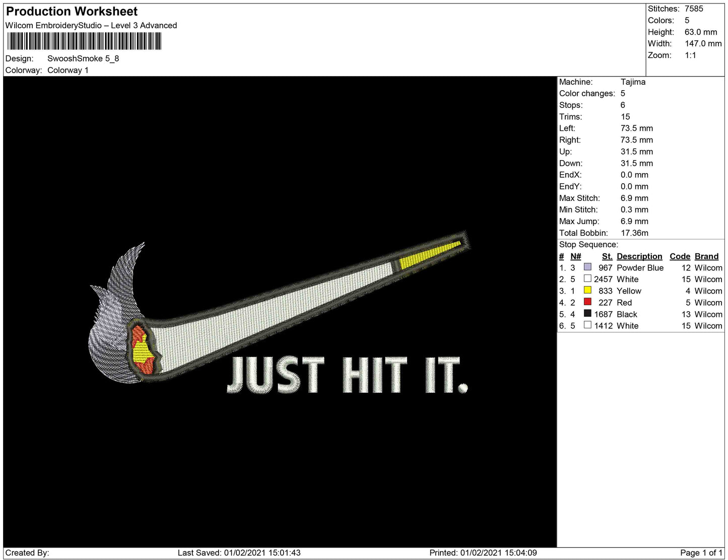The image size is (728, 560).
Task: Click the code '13' in Black row
Action: point(686,314)
